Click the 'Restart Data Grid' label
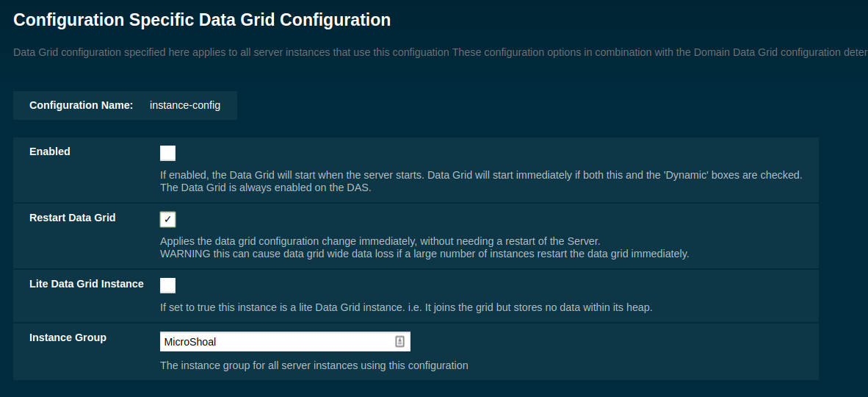This screenshot has width=868, height=397. pyautogui.click(x=73, y=218)
